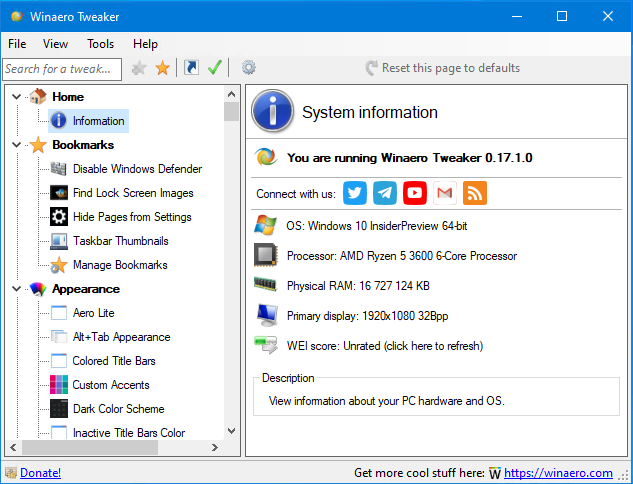The width and height of the screenshot is (633, 484).
Task: Select Colored Title Bars tree item
Action: (x=103, y=360)
